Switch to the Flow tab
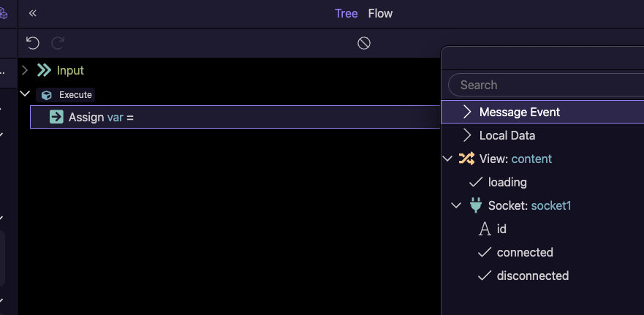644x315 pixels. point(380,13)
